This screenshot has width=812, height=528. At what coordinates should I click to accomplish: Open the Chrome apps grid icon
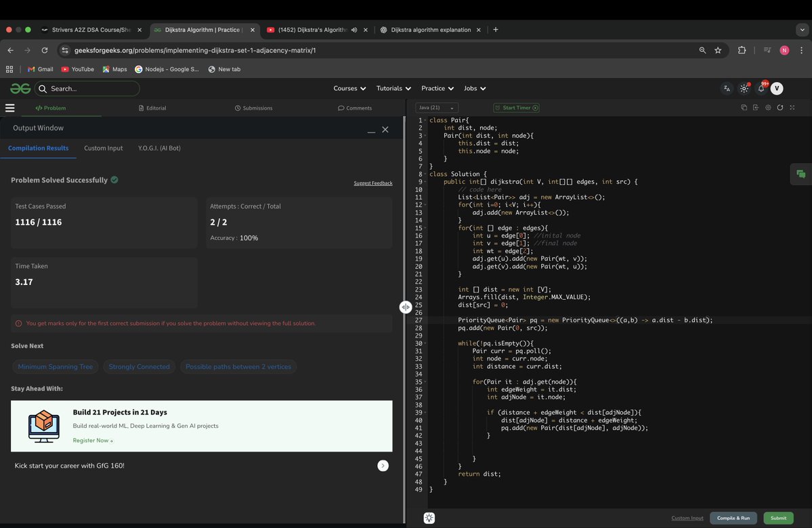pyautogui.click(x=9, y=69)
